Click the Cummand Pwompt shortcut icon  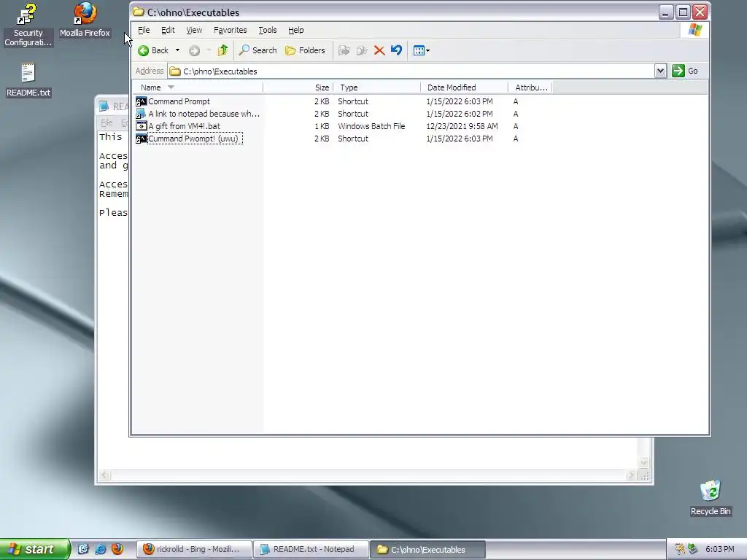tap(141, 139)
